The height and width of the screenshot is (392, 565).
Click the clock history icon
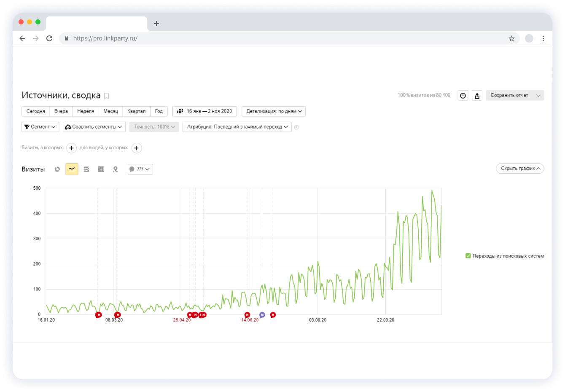pyautogui.click(x=463, y=96)
